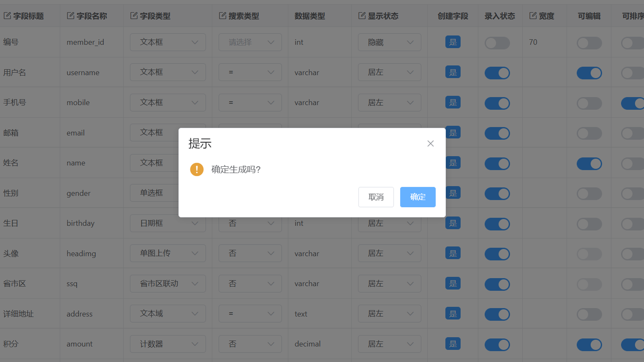644x362 pixels.
Task: Toggle 录入状态 switch for headimg row
Action: pyautogui.click(x=497, y=254)
